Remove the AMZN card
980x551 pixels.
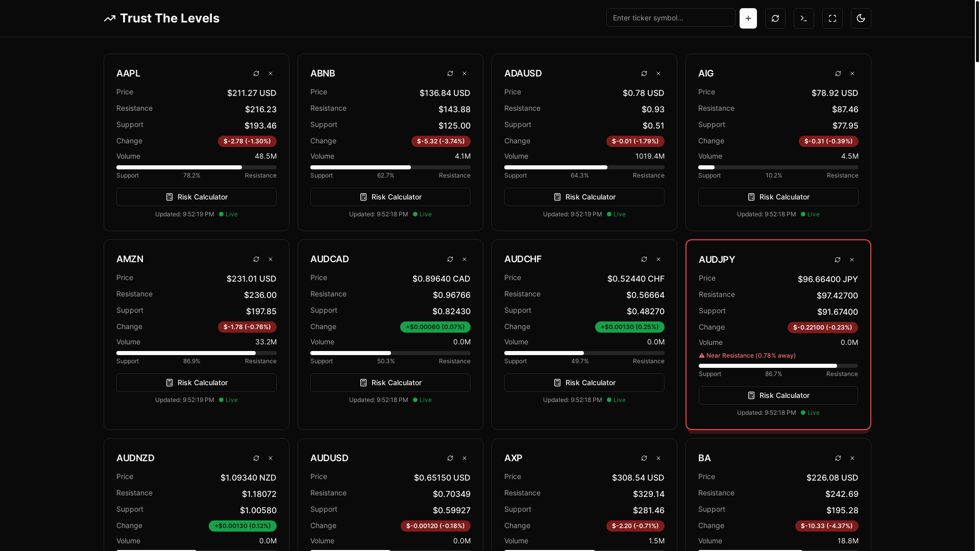pyautogui.click(x=271, y=259)
